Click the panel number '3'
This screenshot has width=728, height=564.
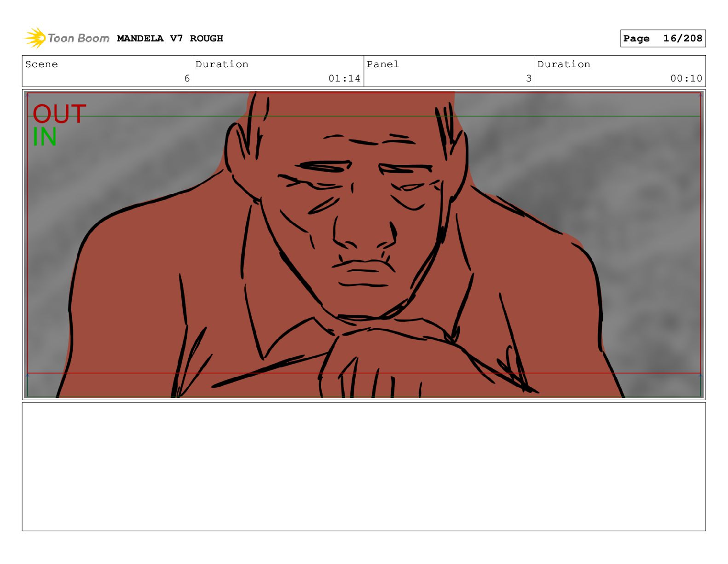(x=529, y=78)
